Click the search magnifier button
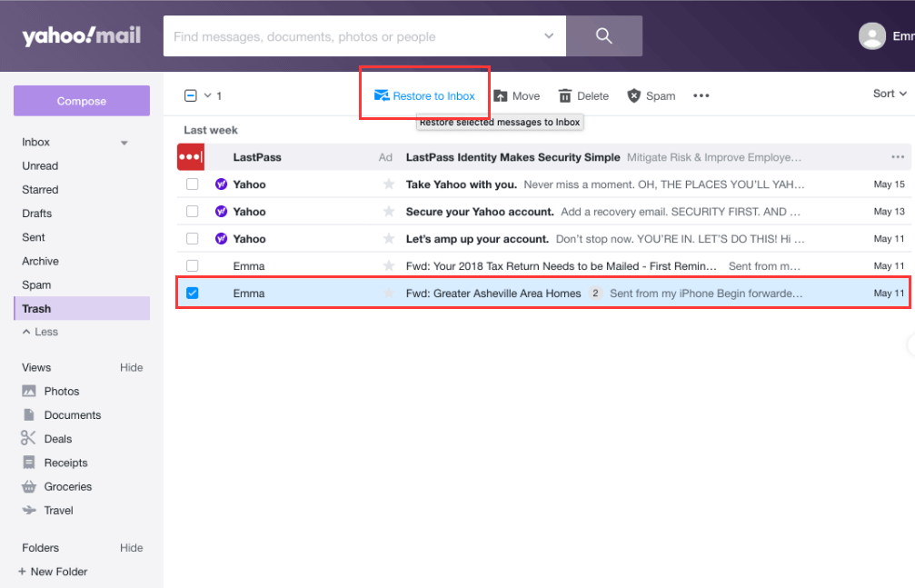This screenshot has width=915, height=588. pyautogui.click(x=603, y=36)
